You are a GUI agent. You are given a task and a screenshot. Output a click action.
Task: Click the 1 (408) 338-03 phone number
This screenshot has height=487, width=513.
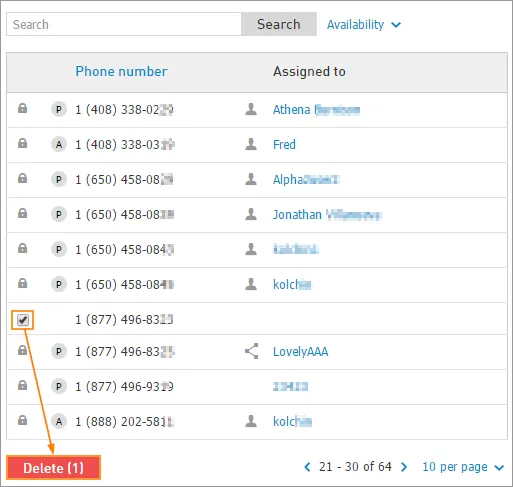coord(125,145)
